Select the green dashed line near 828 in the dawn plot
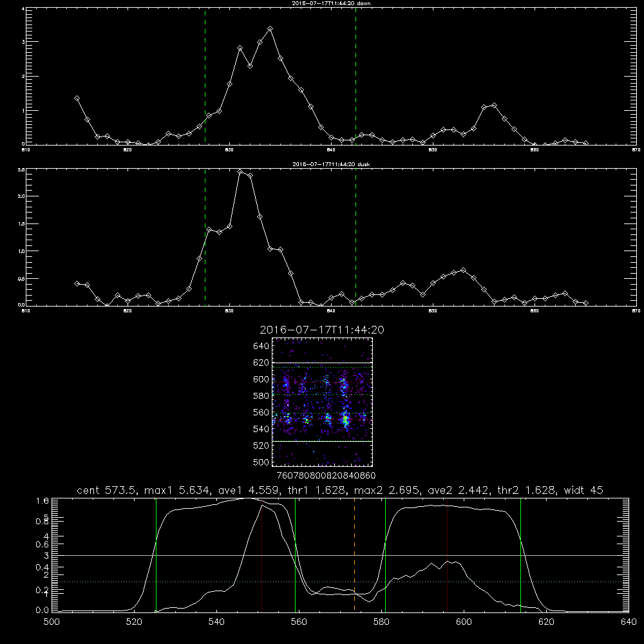This screenshot has height=644, width=644. 205,76
